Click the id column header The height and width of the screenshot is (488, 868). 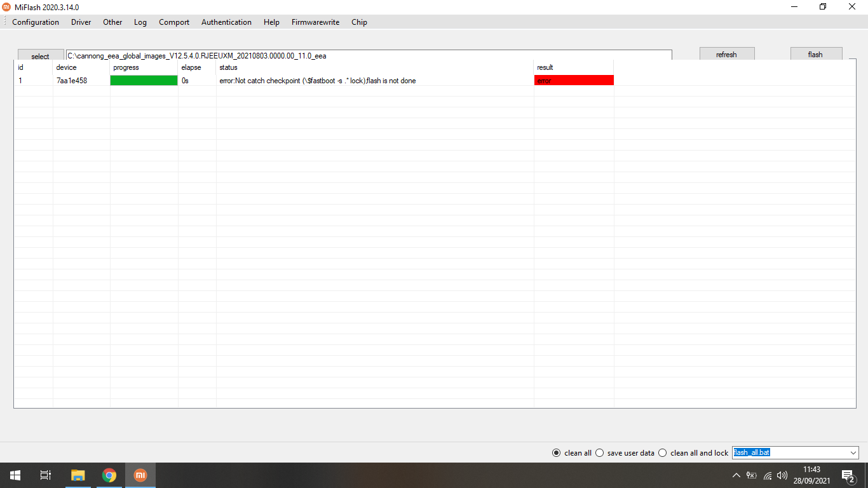point(34,67)
